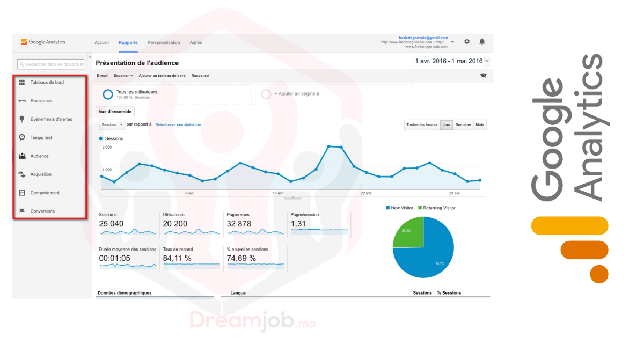Screen dimensions: 644x337
Task: Click the Sessions chart legend dot
Action: click(x=101, y=138)
